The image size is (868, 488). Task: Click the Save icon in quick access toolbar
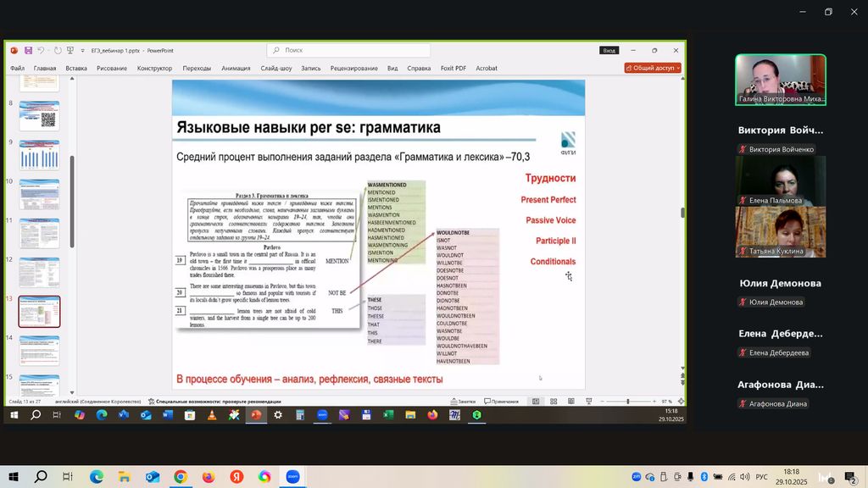[28, 51]
